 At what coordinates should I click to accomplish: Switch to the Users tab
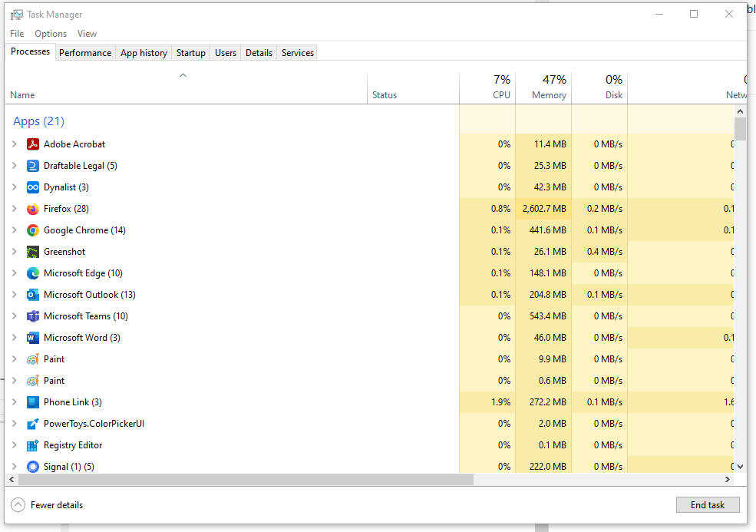[226, 52]
